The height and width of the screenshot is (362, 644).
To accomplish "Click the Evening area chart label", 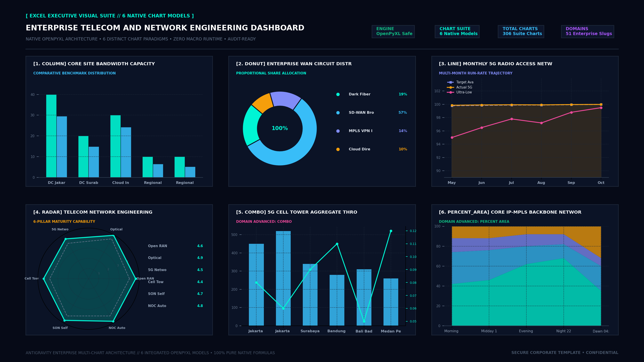I will 526,331.
